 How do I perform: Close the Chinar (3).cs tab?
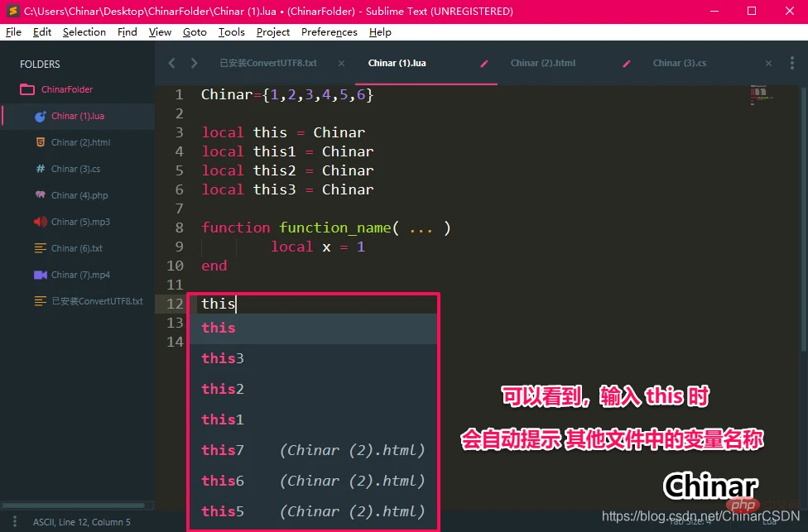[x=768, y=64]
